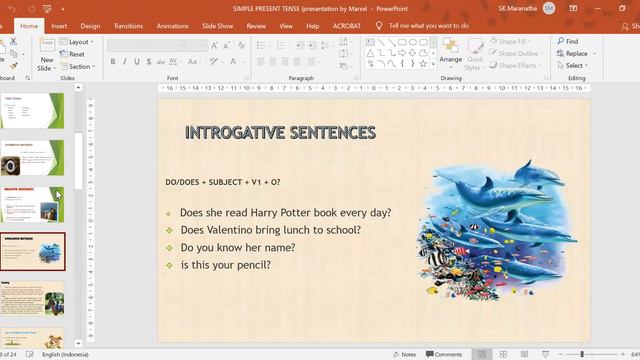The image size is (640, 360).
Task: Toggle Align Right paragraph alignment
Action: pyautogui.click(x=285, y=62)
